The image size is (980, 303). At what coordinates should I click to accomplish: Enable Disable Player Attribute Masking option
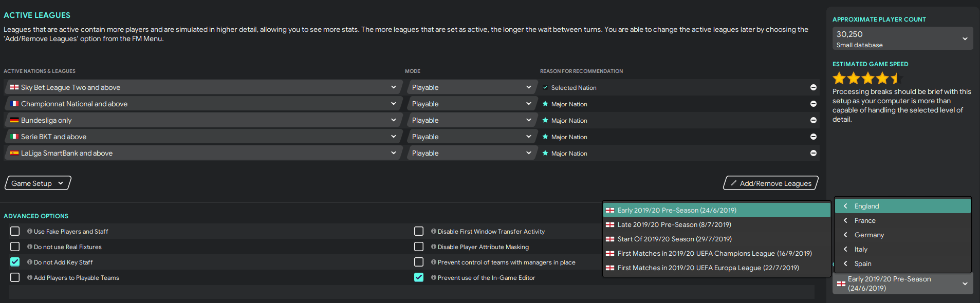(419, 247)
